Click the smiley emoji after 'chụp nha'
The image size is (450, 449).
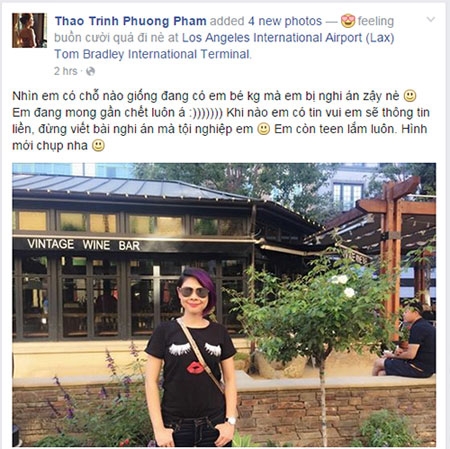98,146
